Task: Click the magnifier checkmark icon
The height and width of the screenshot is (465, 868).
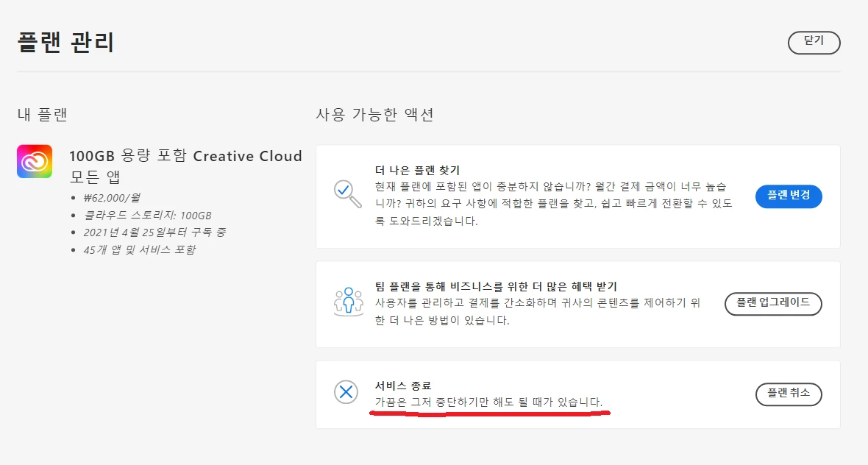Action: tap(348, 194)
